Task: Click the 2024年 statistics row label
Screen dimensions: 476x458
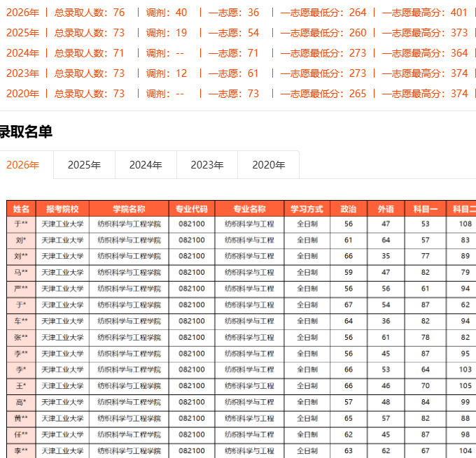Action: point(23,53)
